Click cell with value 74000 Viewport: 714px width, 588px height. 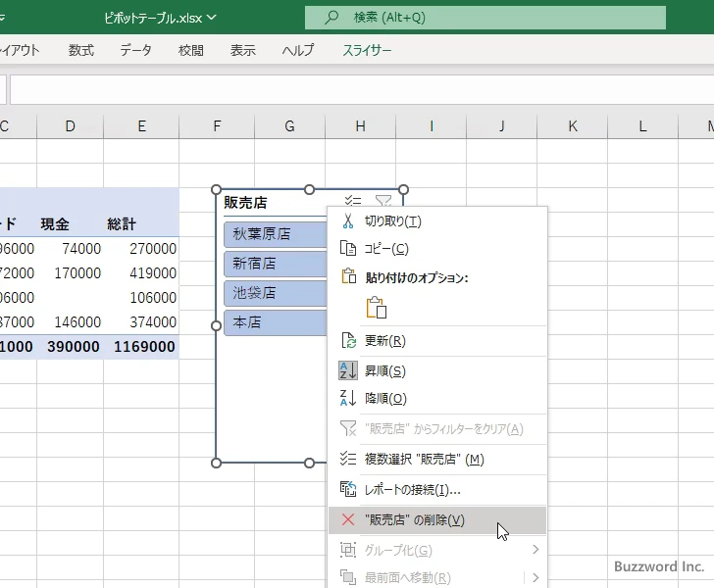coord(71,249)
